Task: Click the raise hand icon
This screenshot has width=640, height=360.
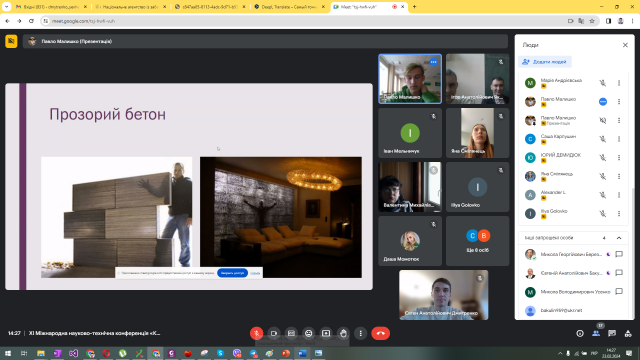Action: (343, 333)
